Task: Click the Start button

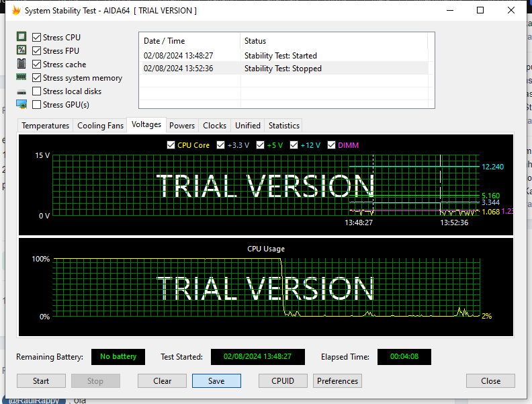Action: 41,381
